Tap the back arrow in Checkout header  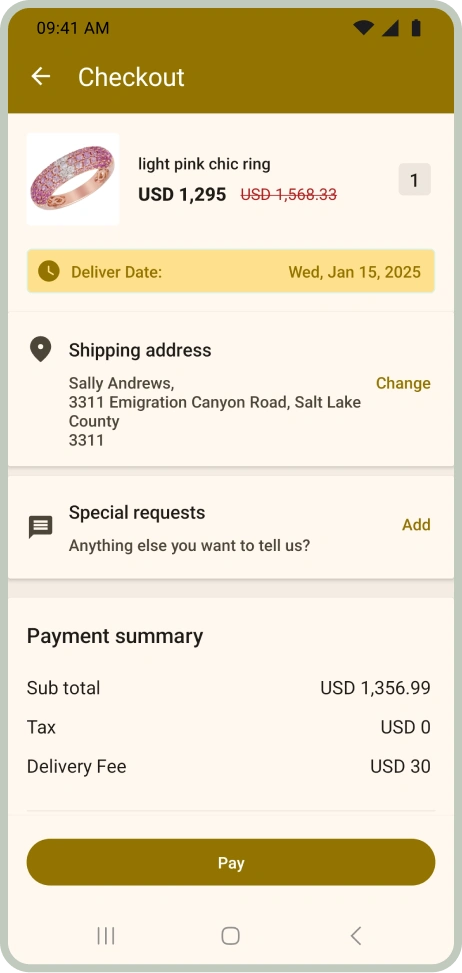(x=41, y=76)
